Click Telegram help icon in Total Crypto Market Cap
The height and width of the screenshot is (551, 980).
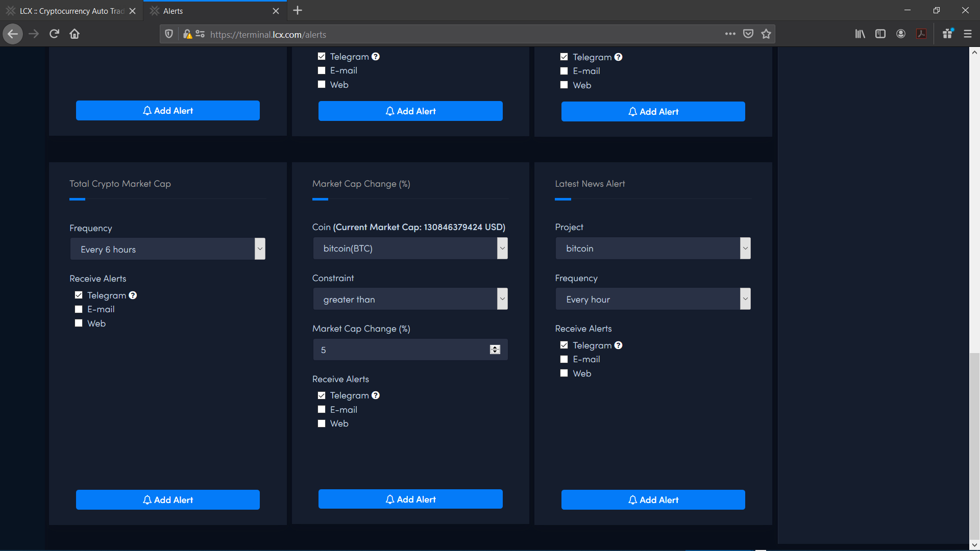click(x=133, y=295)
